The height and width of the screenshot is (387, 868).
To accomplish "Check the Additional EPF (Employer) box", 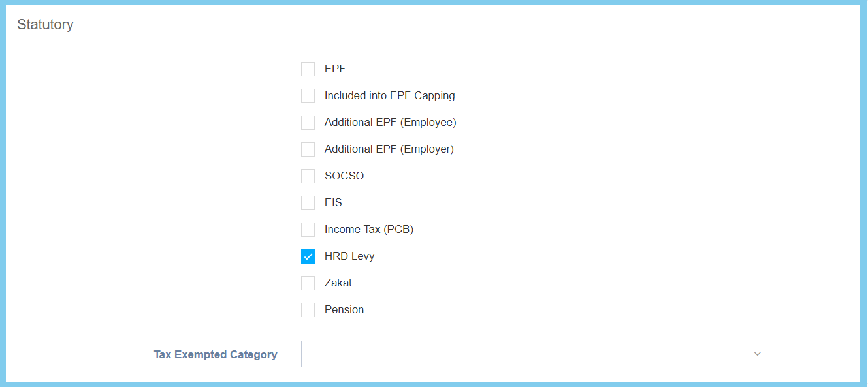I will tap(308, 149).
